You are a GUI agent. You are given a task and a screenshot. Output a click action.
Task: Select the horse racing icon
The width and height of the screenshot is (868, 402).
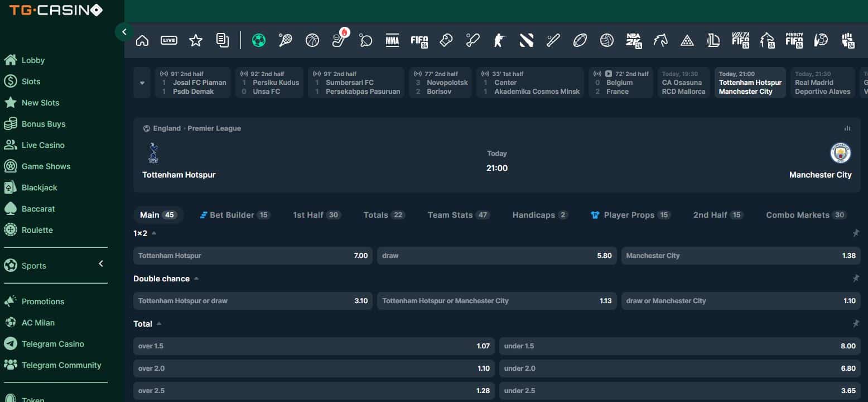pos(660,40)
